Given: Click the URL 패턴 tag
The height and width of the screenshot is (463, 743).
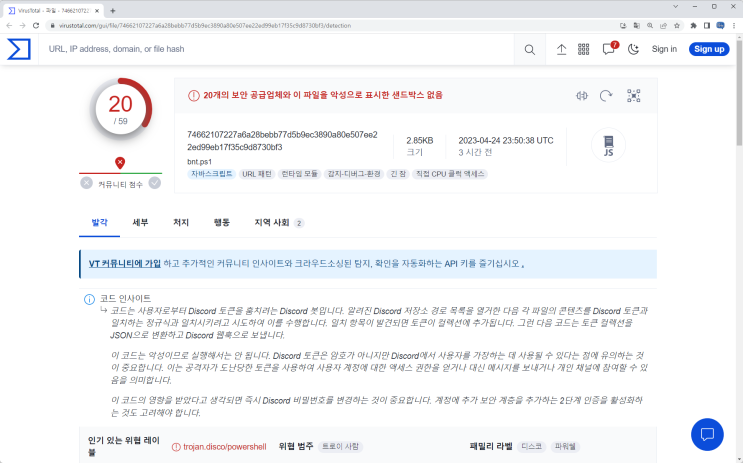Looking at the screenshot, I should 257,174.
